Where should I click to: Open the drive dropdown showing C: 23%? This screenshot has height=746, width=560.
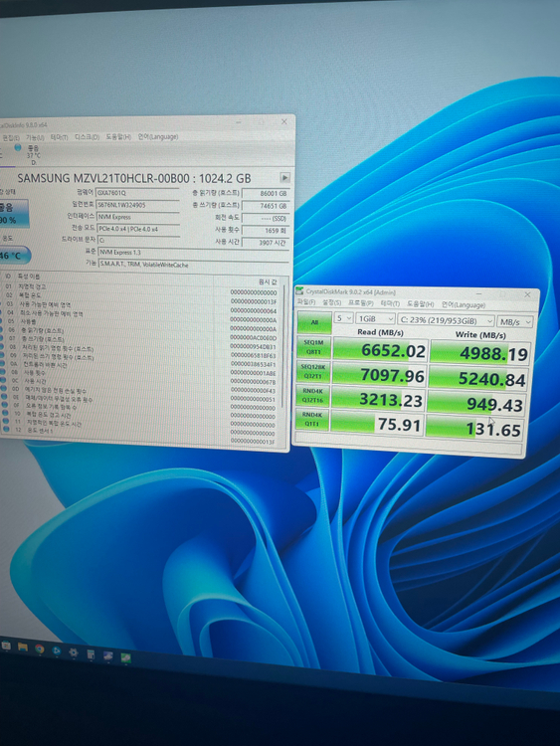pos(446,320)
